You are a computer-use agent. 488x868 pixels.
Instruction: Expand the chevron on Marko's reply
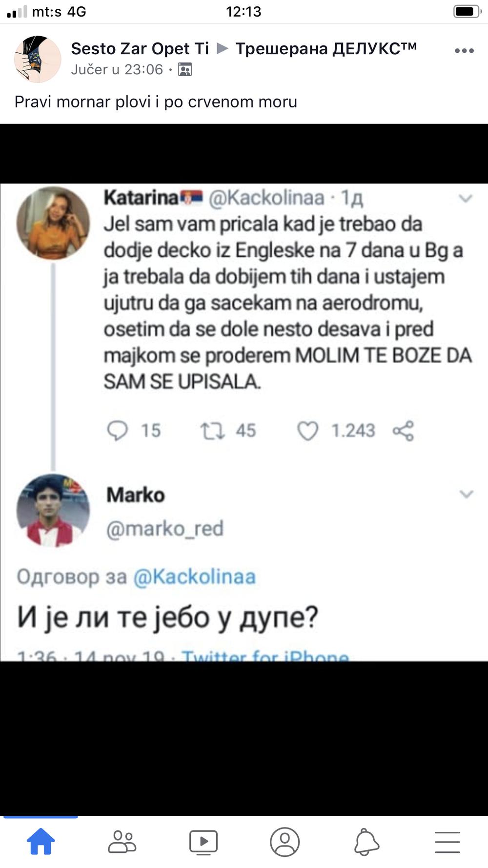tap(467, 494)
